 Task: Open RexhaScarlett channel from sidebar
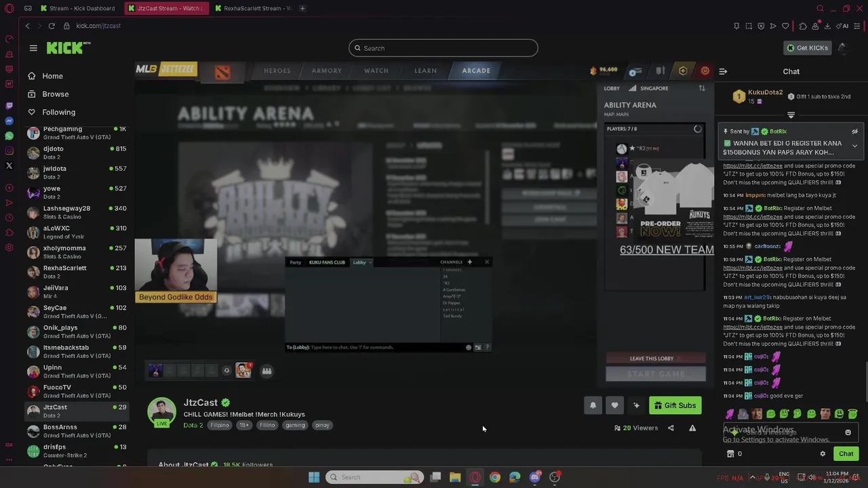tap(77, 272)
